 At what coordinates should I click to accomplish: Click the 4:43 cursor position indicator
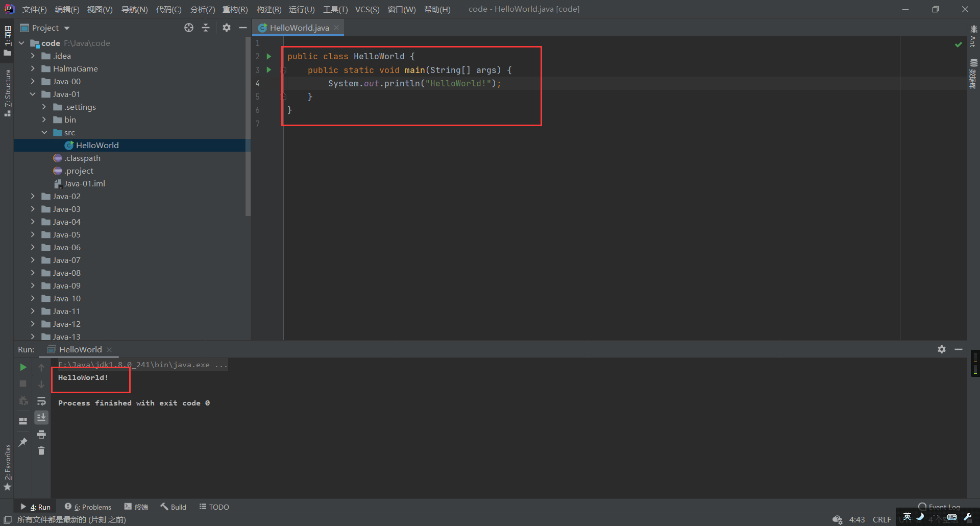[857, 519]
